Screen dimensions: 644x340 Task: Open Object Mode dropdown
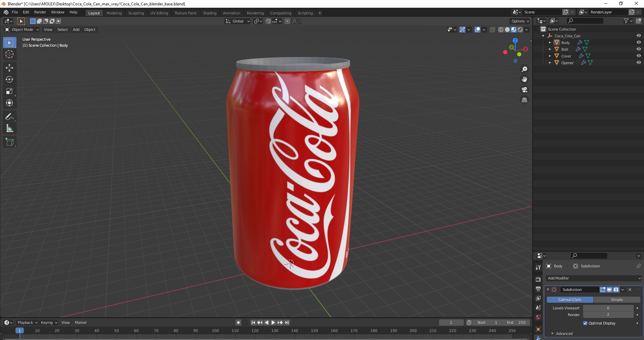22,30
